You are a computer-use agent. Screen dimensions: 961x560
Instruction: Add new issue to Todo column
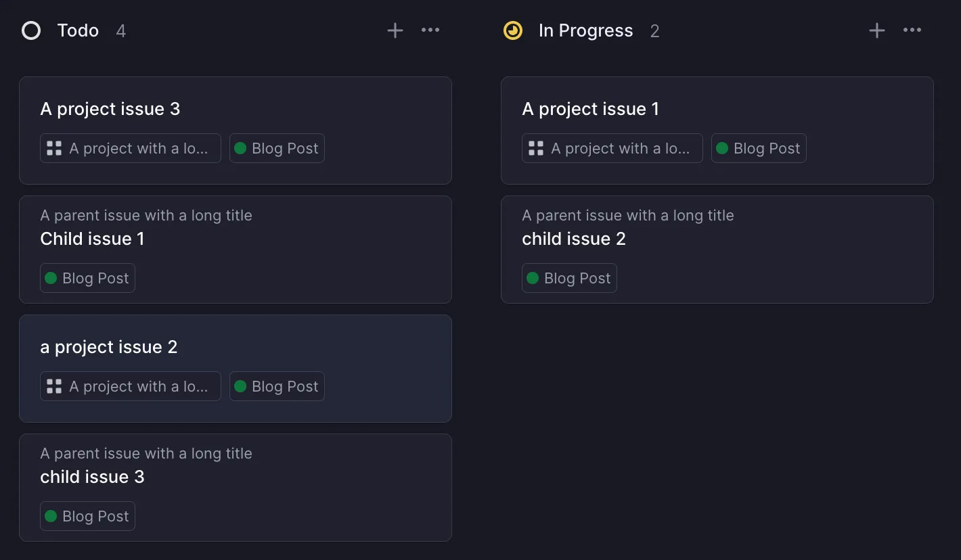(x=395, y=30)
